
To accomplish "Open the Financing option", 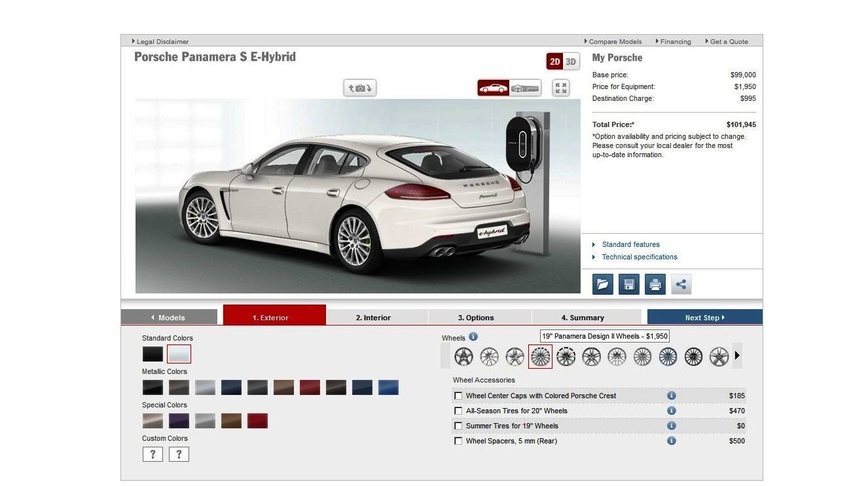I will click(673, 41).
